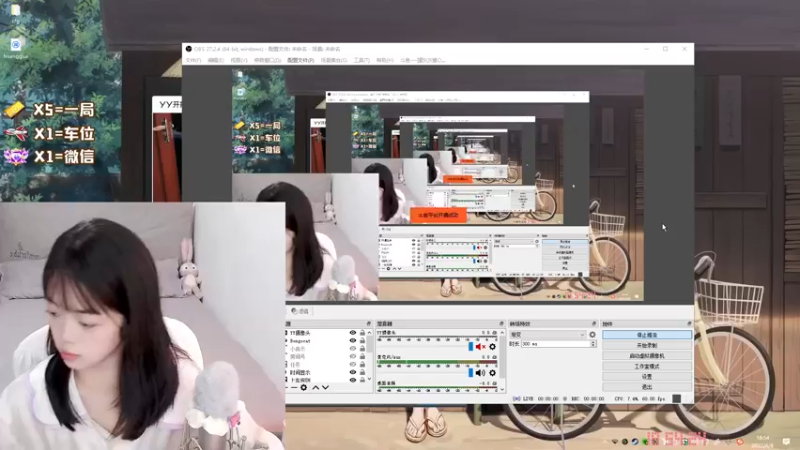Viewport: 800px width, 450px height.
Task: Open 麦克风/Aux mixer channel settings gear
Action: 492,373
